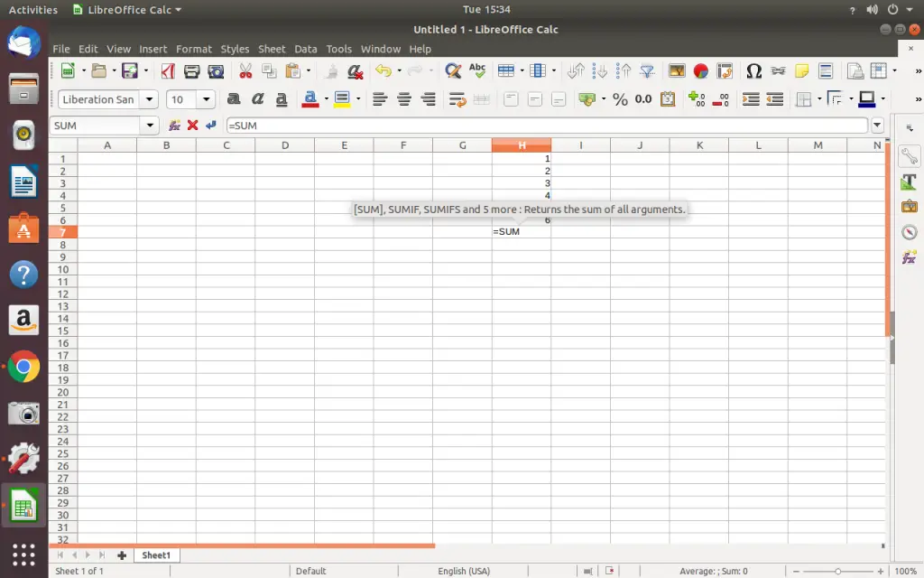Click the Paste clipboard icon
The width and height of the screenshot is (924, 578).
pos(293,71)
